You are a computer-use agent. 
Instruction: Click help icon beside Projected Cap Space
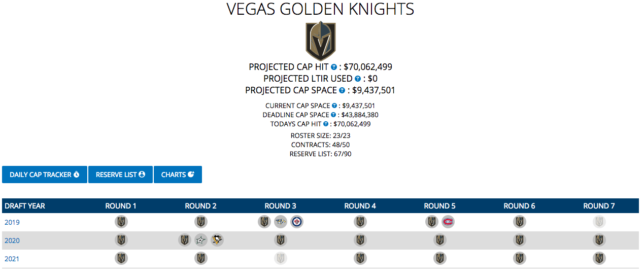click(342, 90)
